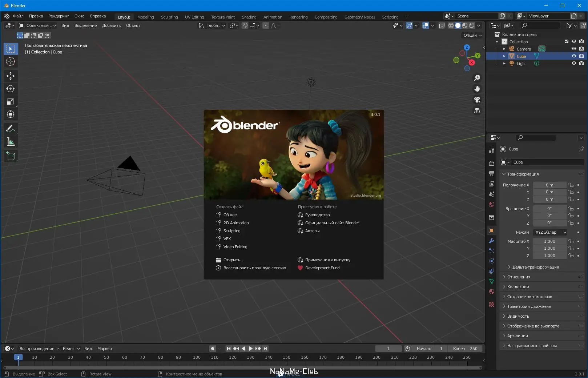Select the Rotate tool

[x=11, y=89]
